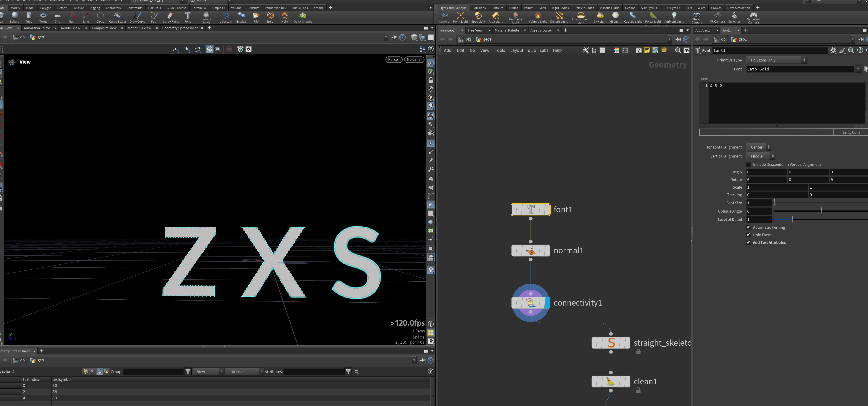Screen dimensions: 868x406
Task: Click the Environment Light icon
Action: (x=581, y=15)
